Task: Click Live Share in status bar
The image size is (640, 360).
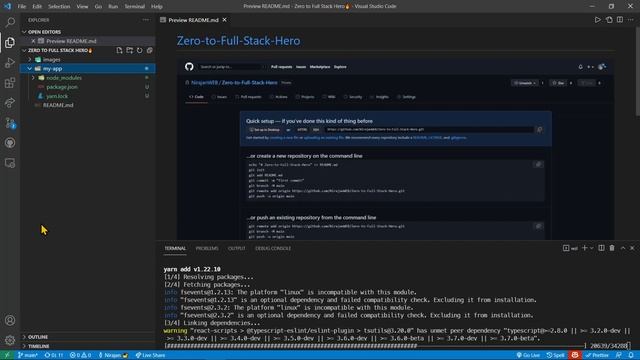Action: [150, 355]
